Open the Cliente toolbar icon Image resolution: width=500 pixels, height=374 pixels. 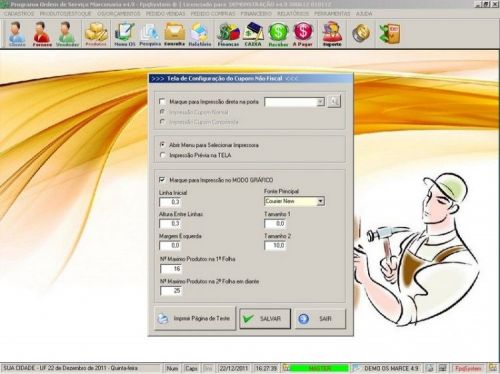(x=17, y=34)
